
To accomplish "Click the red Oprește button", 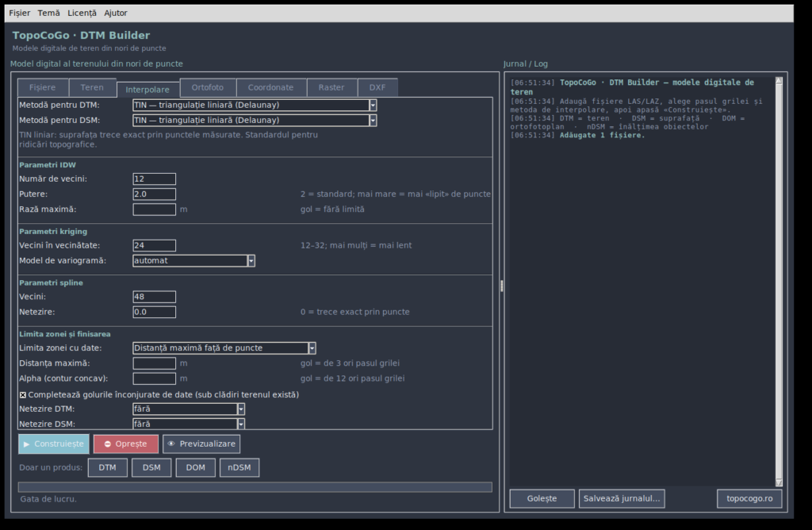I will pyautogui.click(x=126, y=444).
